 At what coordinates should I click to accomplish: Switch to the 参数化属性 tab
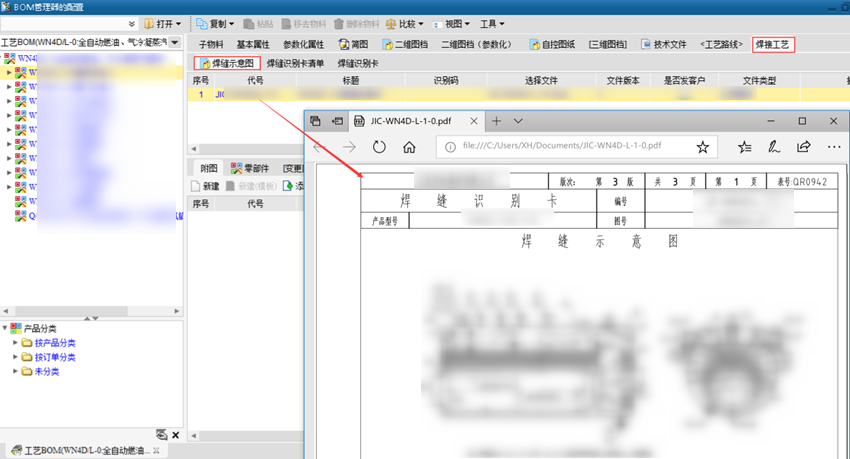pos(303,44)
